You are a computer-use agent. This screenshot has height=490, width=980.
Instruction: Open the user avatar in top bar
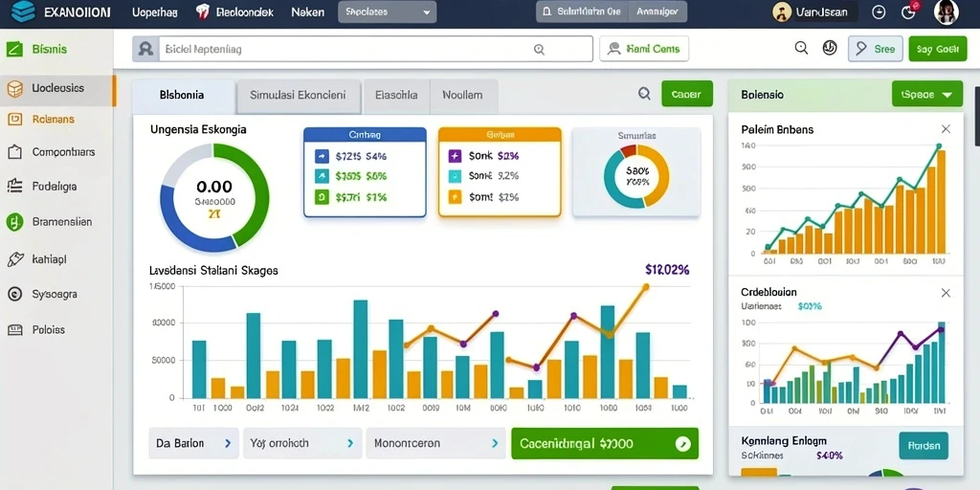(x=946, y=11)
